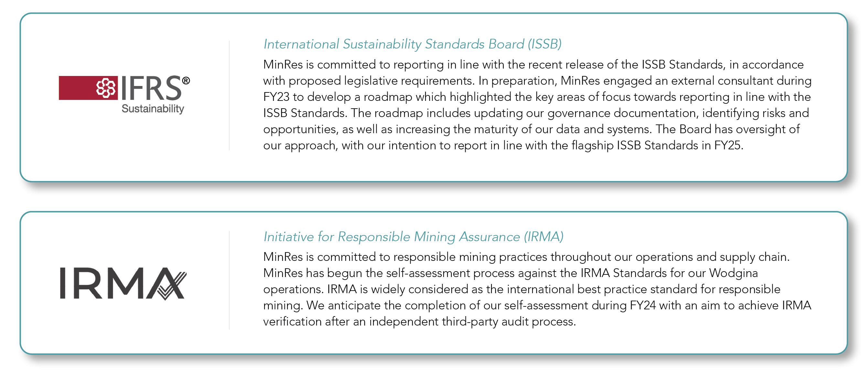
Task: Click the Sustainability word under IFRS
Action: (153, 109)
